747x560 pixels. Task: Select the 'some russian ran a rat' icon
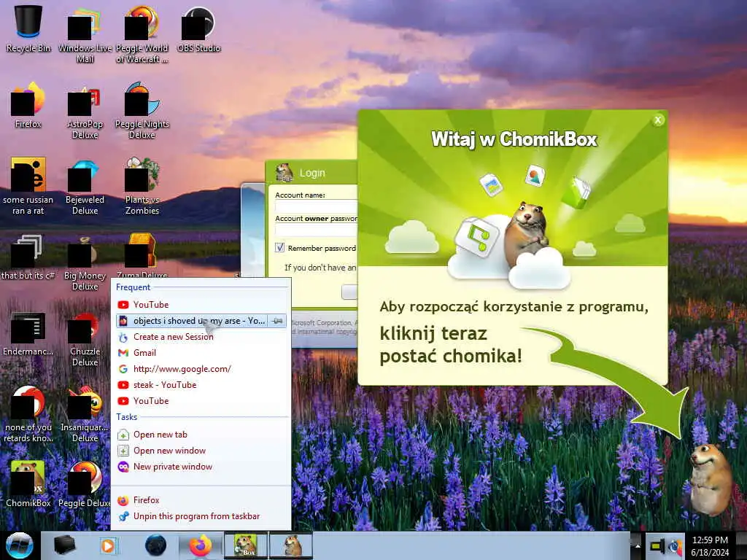coord(28,187)
